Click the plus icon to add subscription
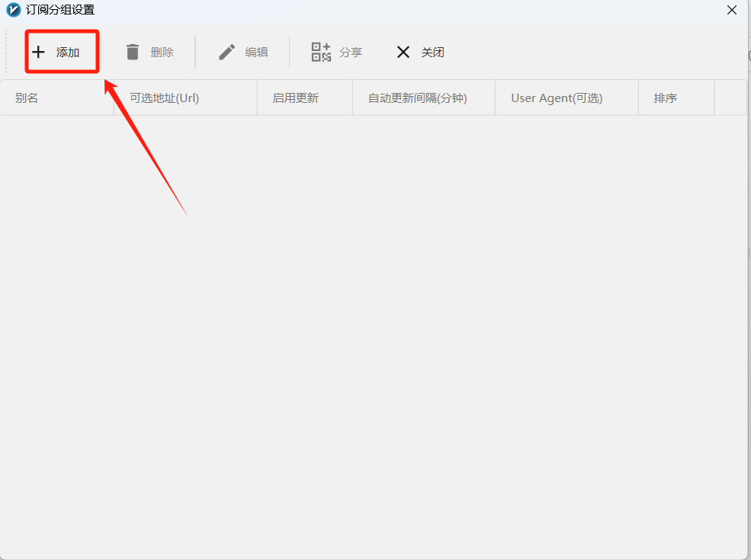 38,52
